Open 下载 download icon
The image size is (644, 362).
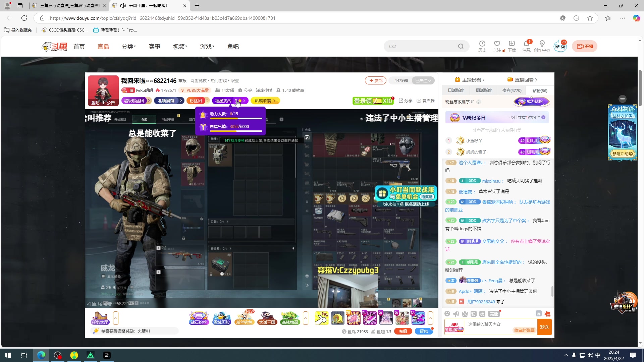[512, 46]
